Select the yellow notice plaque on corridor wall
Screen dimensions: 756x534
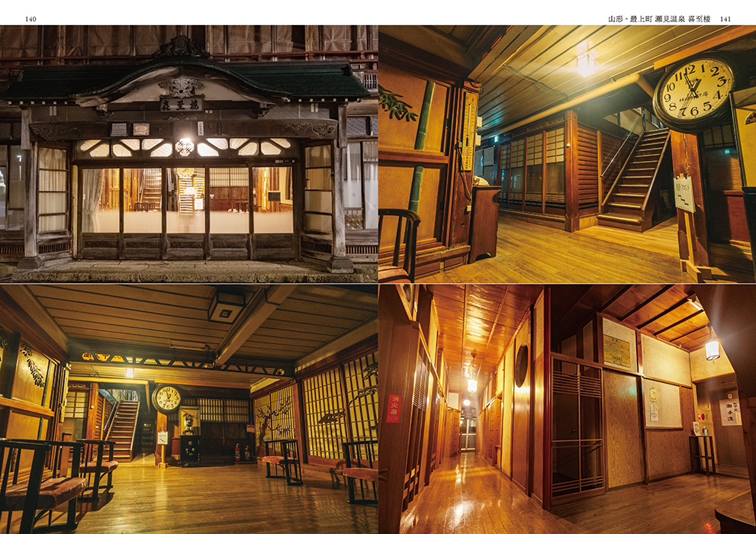[617, 351]
